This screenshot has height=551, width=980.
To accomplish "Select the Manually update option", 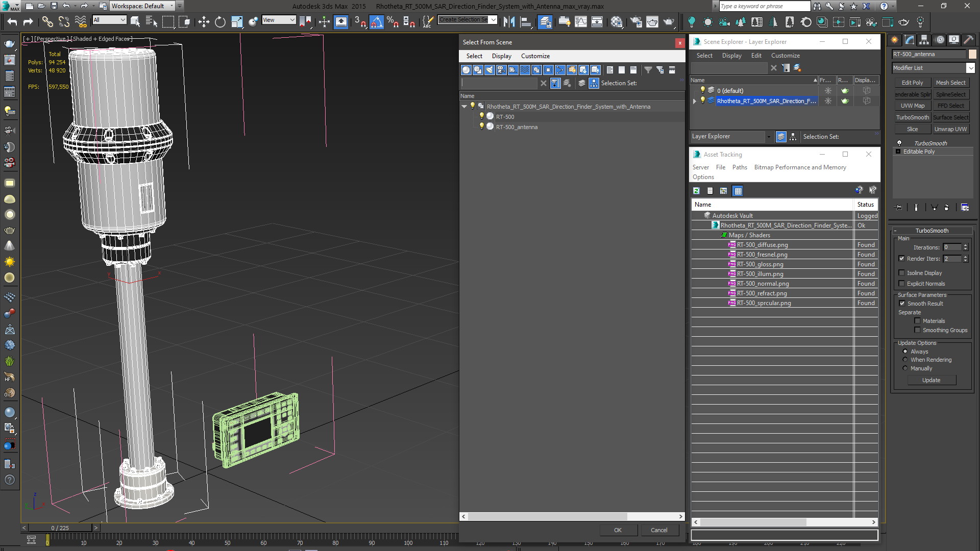I will click(x=905, y=368).
